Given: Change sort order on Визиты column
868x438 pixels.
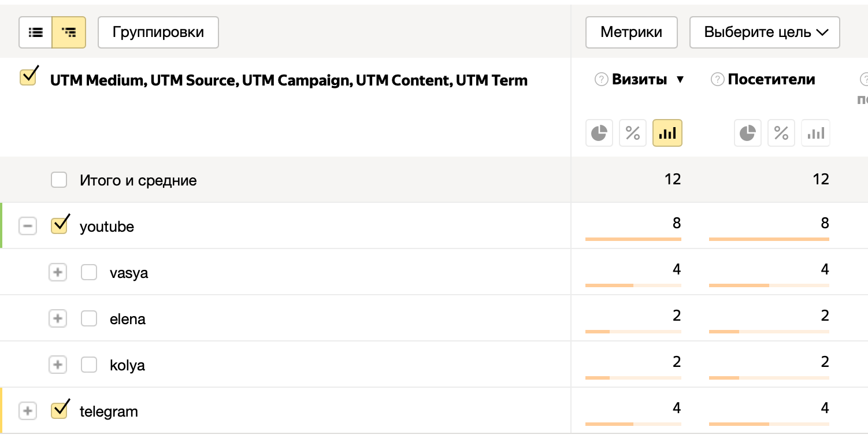Looking at the screenshot, I should pyautogui.click(x=677, y=79).
